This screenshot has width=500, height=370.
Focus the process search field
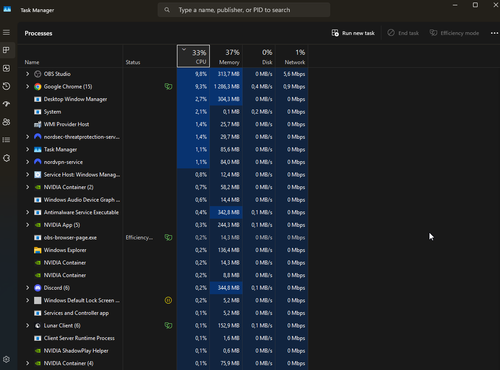244,10
